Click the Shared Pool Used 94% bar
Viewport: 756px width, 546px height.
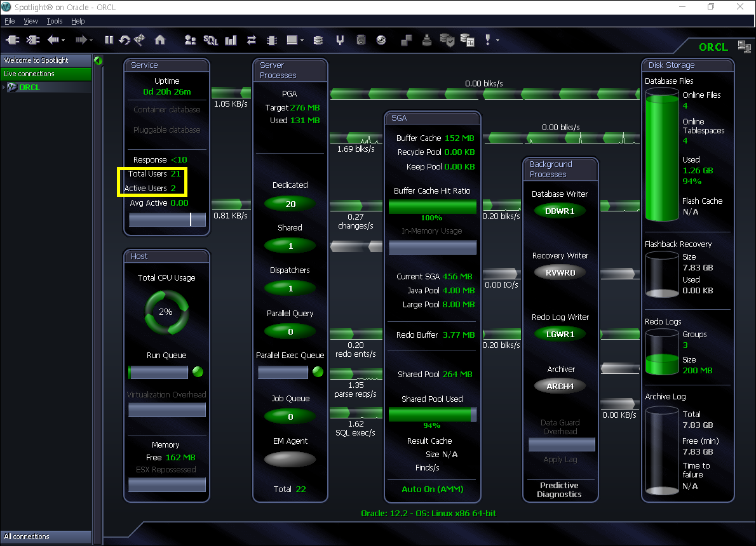[433, 415]
